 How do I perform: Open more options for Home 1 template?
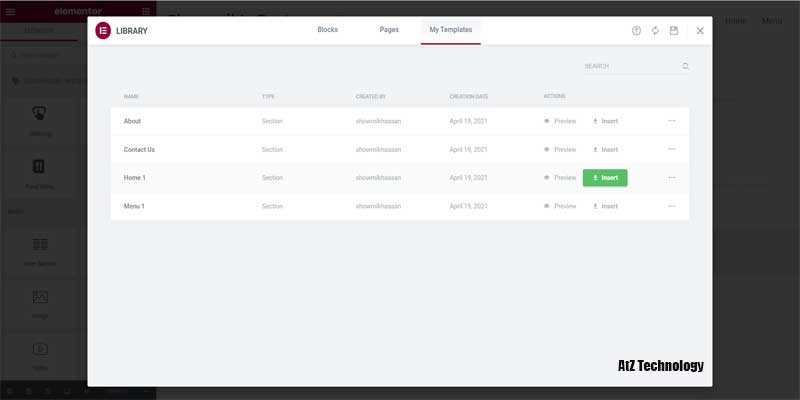(672, 178)
